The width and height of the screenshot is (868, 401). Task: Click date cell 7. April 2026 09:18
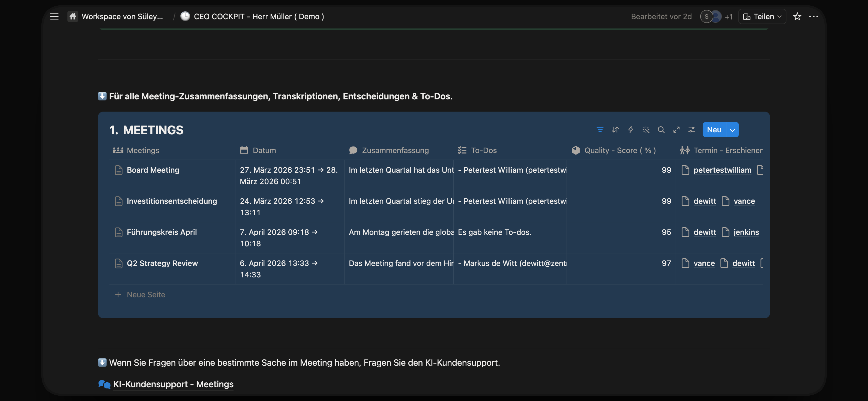coord(289,238)
